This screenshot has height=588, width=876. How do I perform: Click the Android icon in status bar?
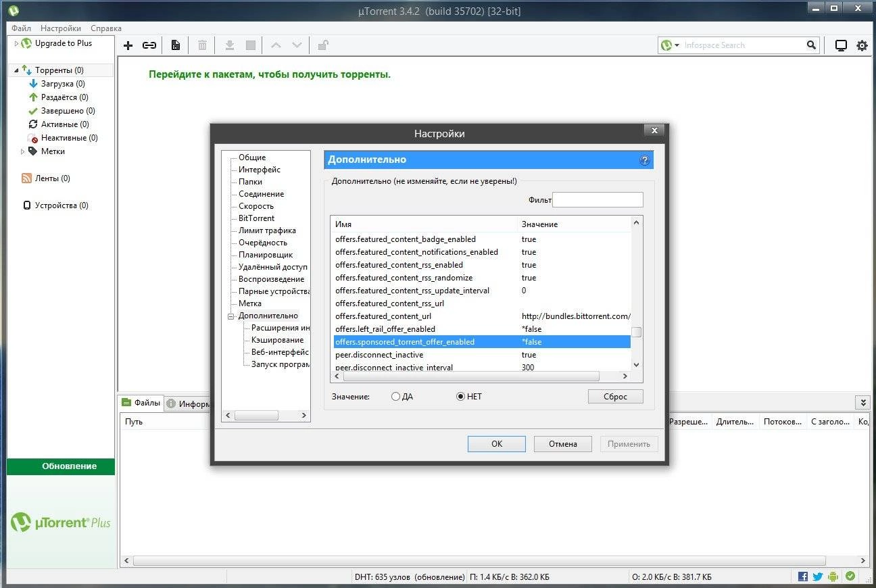click(833, 576)
